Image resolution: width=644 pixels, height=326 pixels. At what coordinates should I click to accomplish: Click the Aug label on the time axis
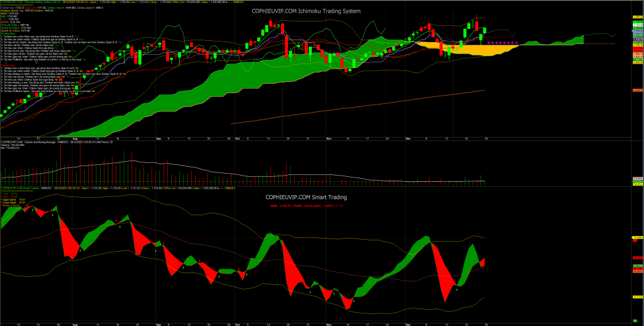tap(75, 137)
